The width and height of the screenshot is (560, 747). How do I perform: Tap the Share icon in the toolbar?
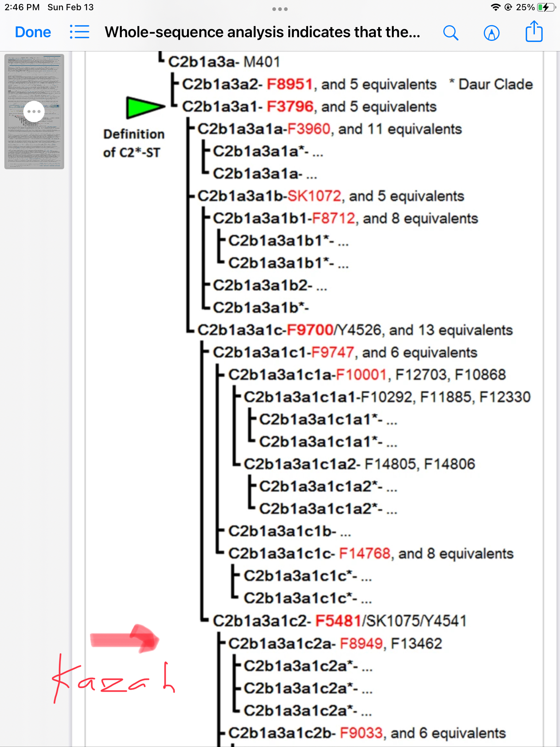(x=534, y=32)
